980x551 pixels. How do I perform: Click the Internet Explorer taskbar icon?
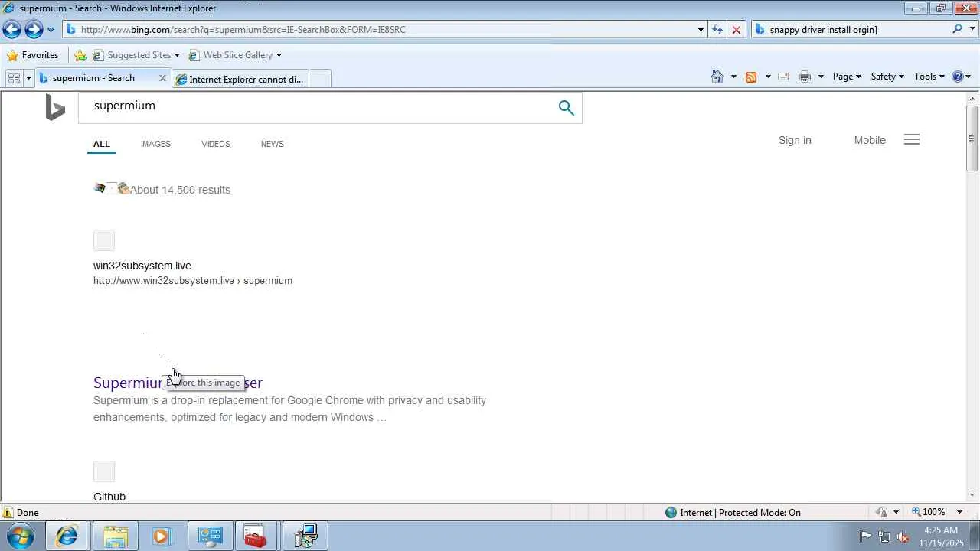(x=67, y=536)
